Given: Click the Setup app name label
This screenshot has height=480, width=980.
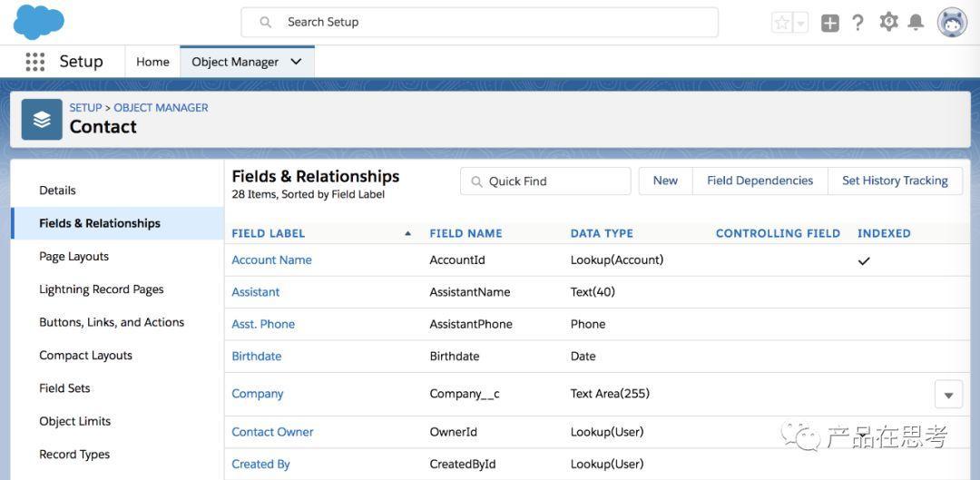Looking at the screenshot, I should (82, 62).
